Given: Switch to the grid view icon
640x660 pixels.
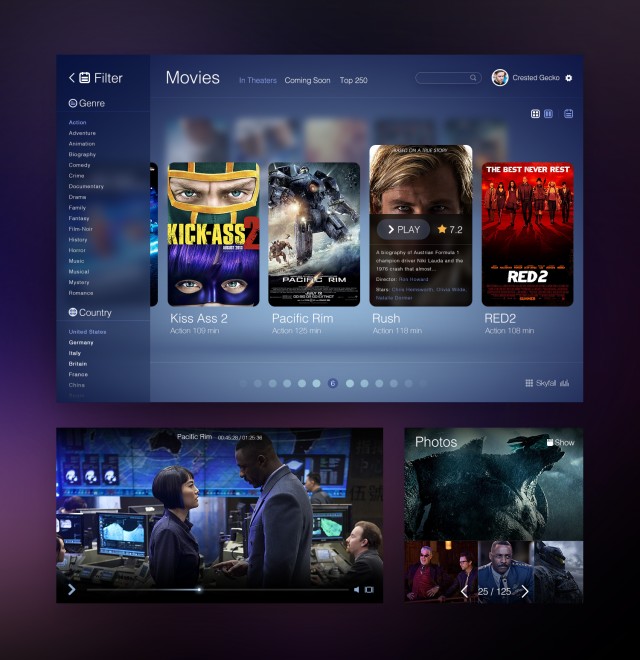Looking at the screenshot, I should pos(535,114).
